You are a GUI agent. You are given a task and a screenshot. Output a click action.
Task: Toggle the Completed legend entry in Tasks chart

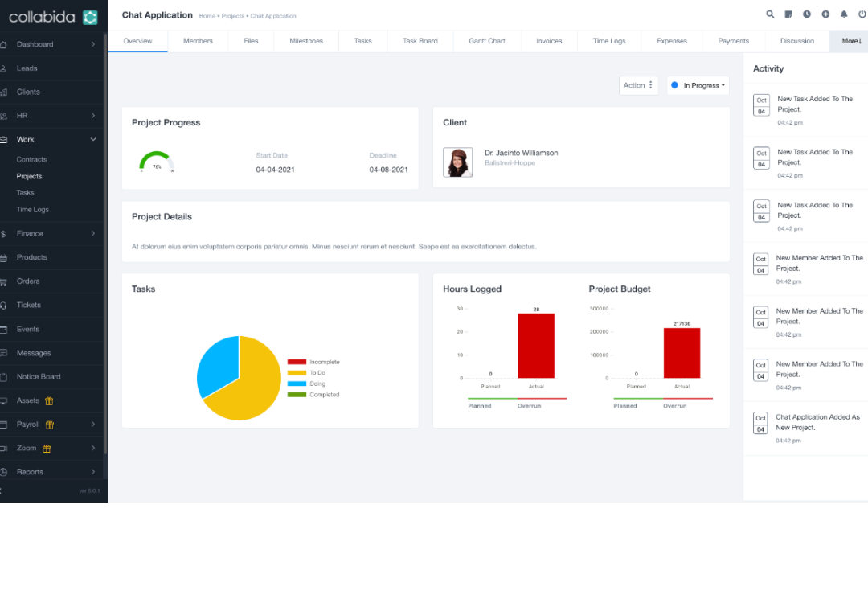point(313,395)
